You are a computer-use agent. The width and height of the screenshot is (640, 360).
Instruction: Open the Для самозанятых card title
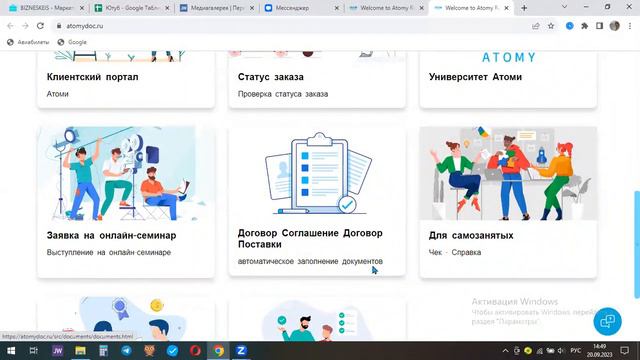click(471, 236)
